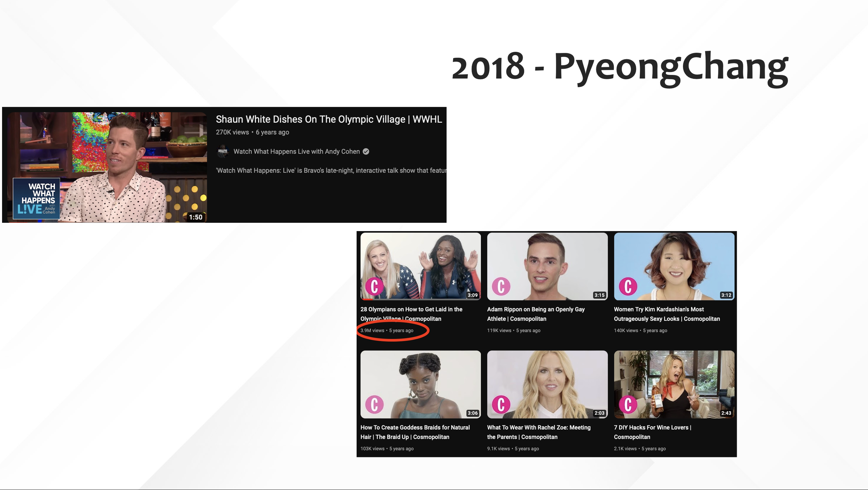Image resolution: width=868 pixels, height=490 pixels.
Task: Click the Watch What Happens Live channel avatar
Action: coord(223,152)
